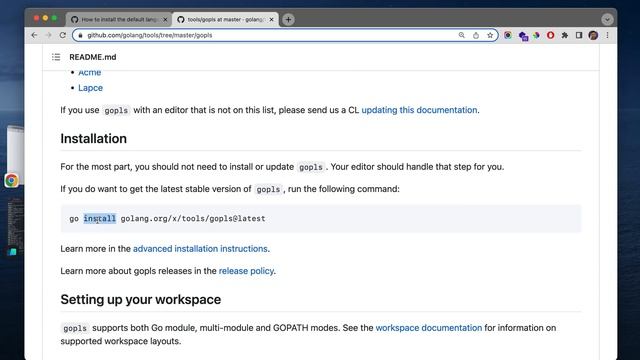Viewport: 640px width, 360px height.
Task: Go forward with the browser forward arrow
Action: [x=49, y=35]
